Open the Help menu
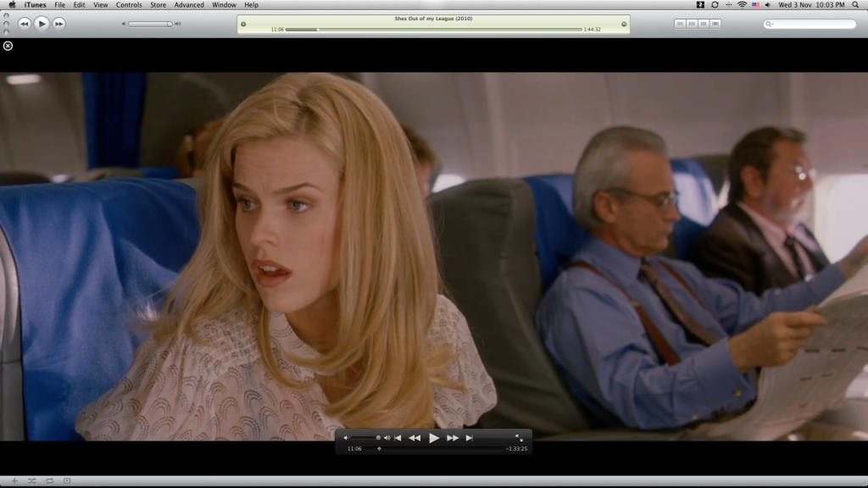 pyautogui.click(x=251, y=5)
